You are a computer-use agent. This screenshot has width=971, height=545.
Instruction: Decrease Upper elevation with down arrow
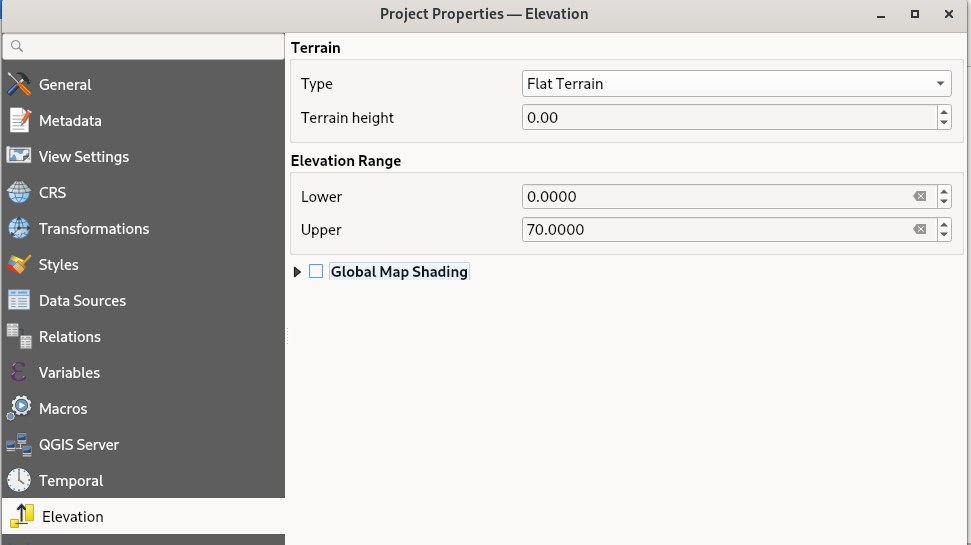(944, 236)
